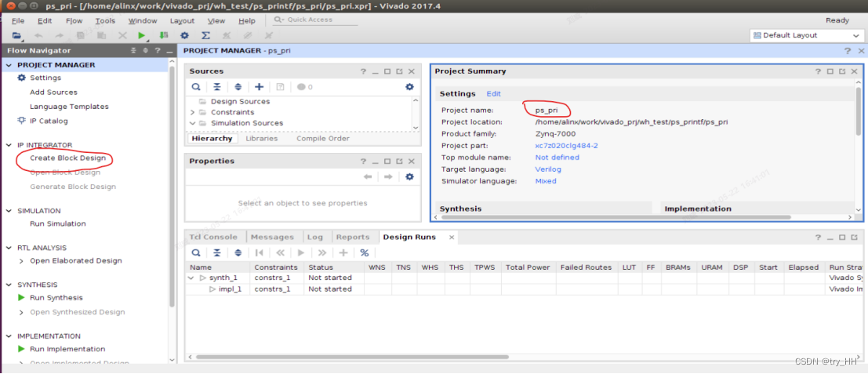The height and width of the screenshot is (374, 868).
Task: Expand all in Sources panel toolbar
Action: 238,87
